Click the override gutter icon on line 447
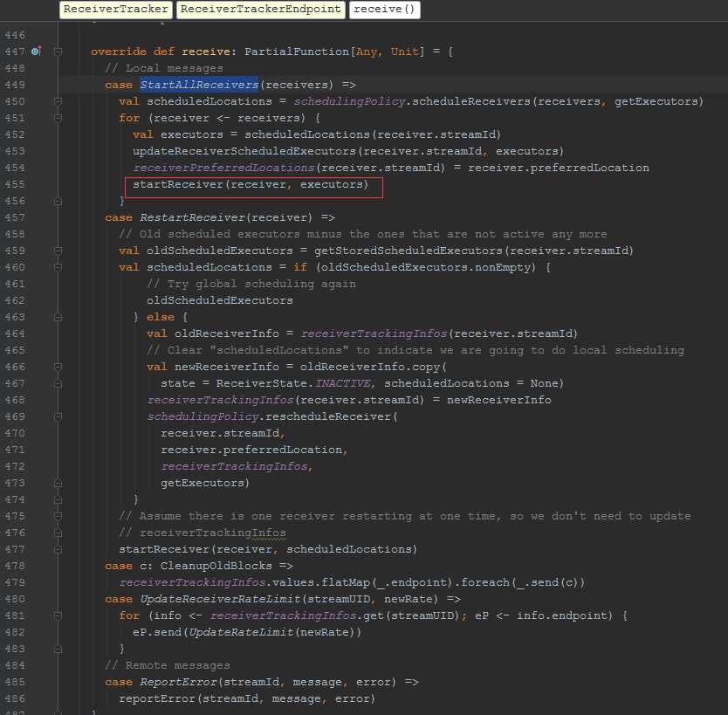The width and height of the screenshot is (728, 715). (x=36, y=51)
